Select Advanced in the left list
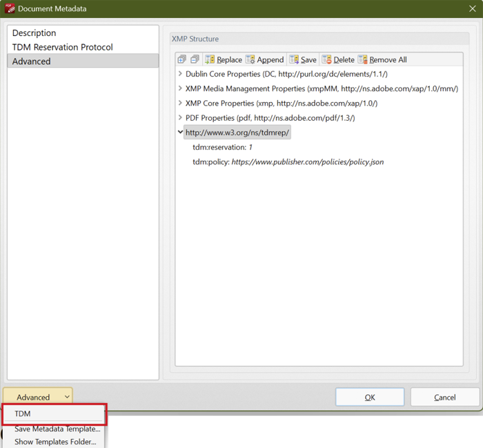 [x=83, y=61]
